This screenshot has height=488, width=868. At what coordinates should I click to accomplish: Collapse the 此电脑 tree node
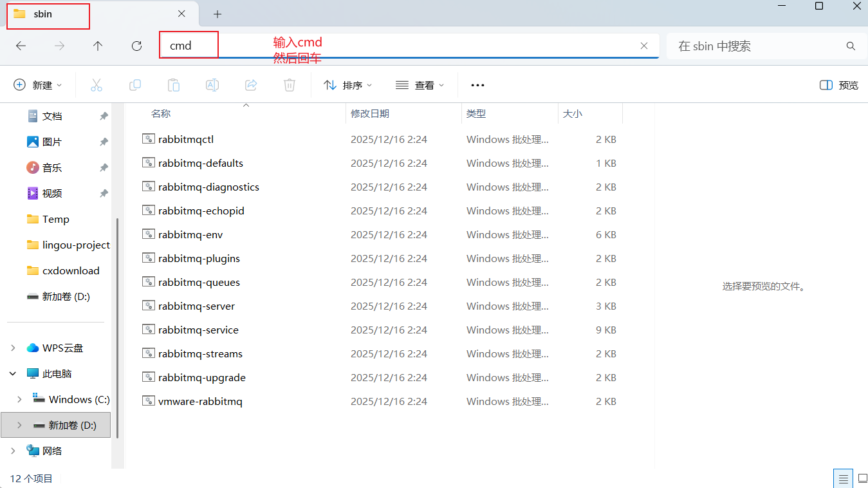point(14,373)
